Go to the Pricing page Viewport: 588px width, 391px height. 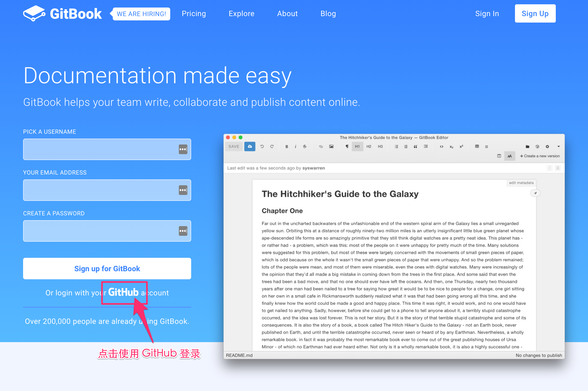point(194,13)
